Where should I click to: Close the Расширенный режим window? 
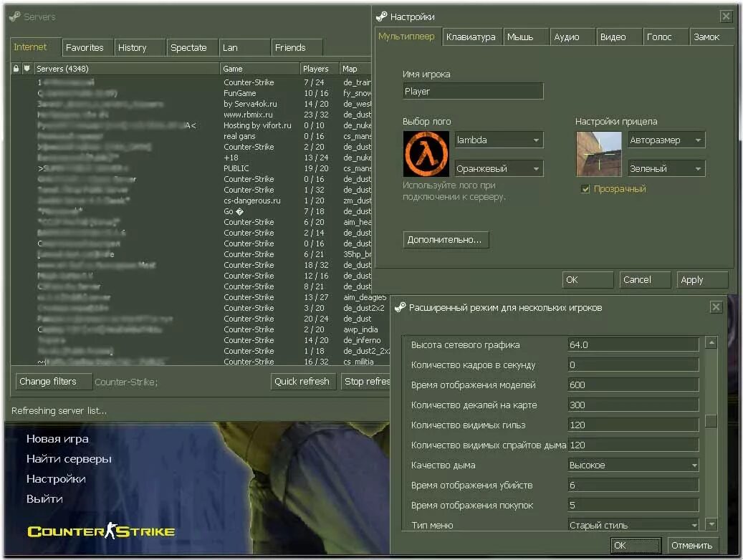(x=716, y=307)
